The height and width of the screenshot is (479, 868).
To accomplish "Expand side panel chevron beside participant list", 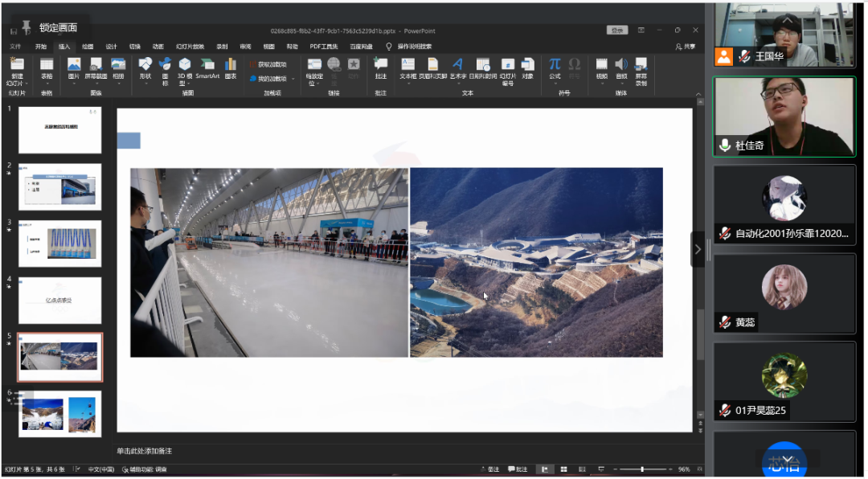I will pyautogui.click(x=698, y=249).
